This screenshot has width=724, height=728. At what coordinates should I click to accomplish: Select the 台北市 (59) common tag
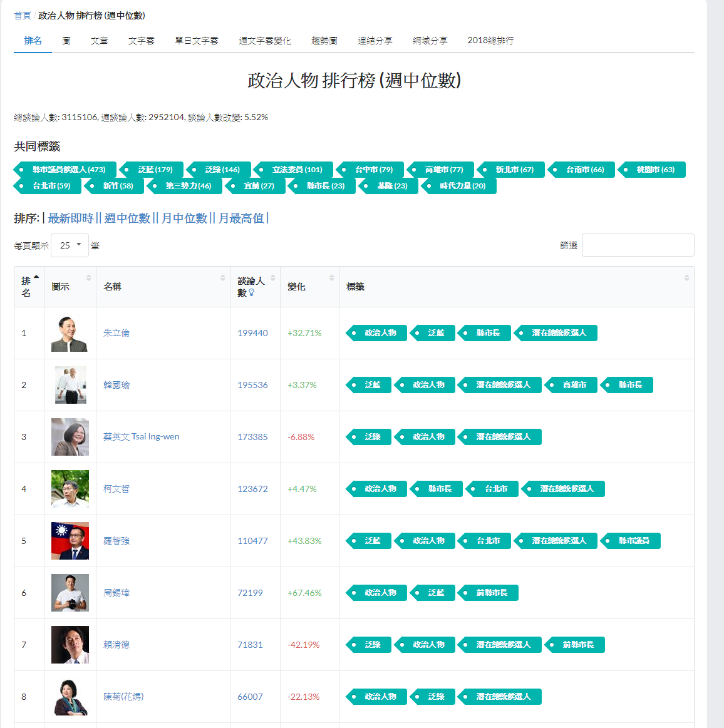(x=48, y=186)
